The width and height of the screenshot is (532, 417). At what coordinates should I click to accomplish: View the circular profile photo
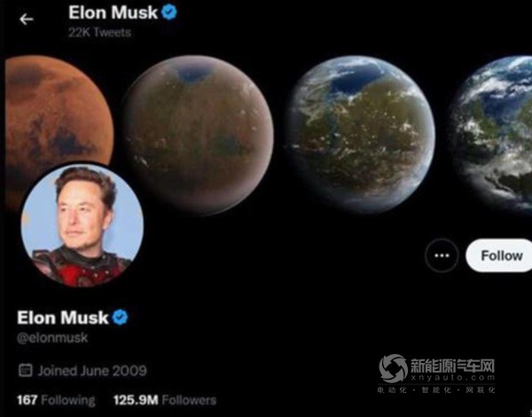pos(82,225)
